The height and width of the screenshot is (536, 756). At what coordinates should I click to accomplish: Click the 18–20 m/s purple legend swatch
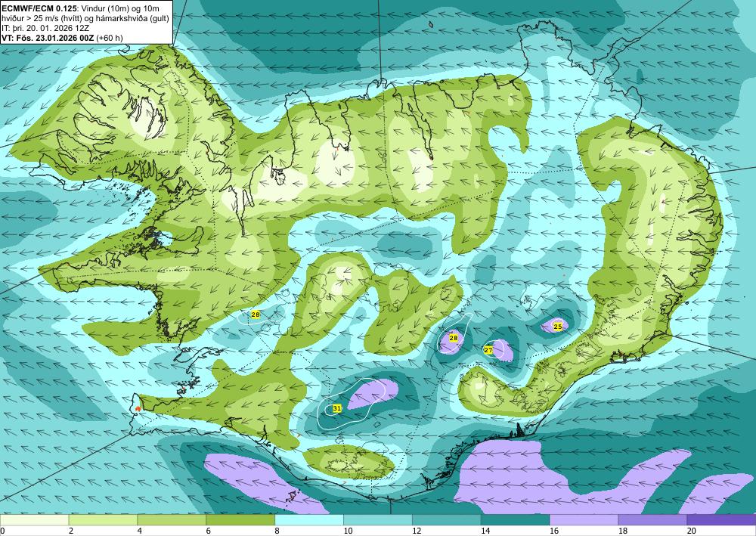(652, 519)
